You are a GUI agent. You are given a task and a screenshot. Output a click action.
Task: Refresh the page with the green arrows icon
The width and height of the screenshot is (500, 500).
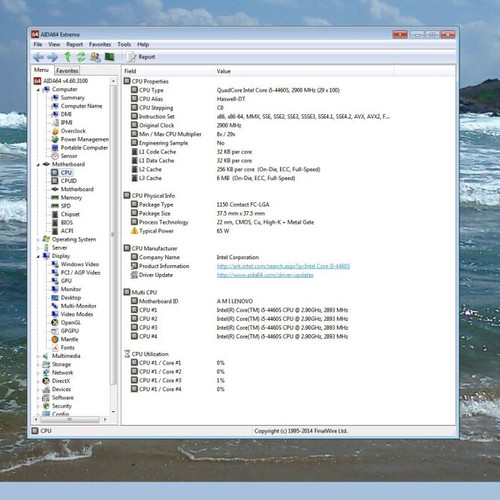tap(81, 57)
